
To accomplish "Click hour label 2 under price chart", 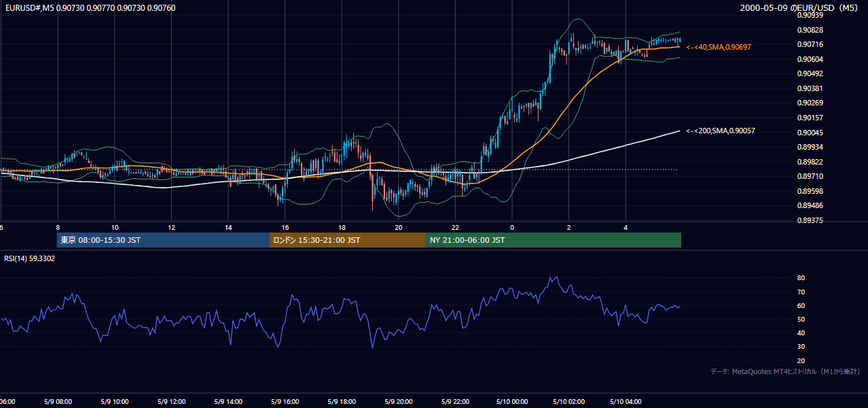I will [569, 227].
